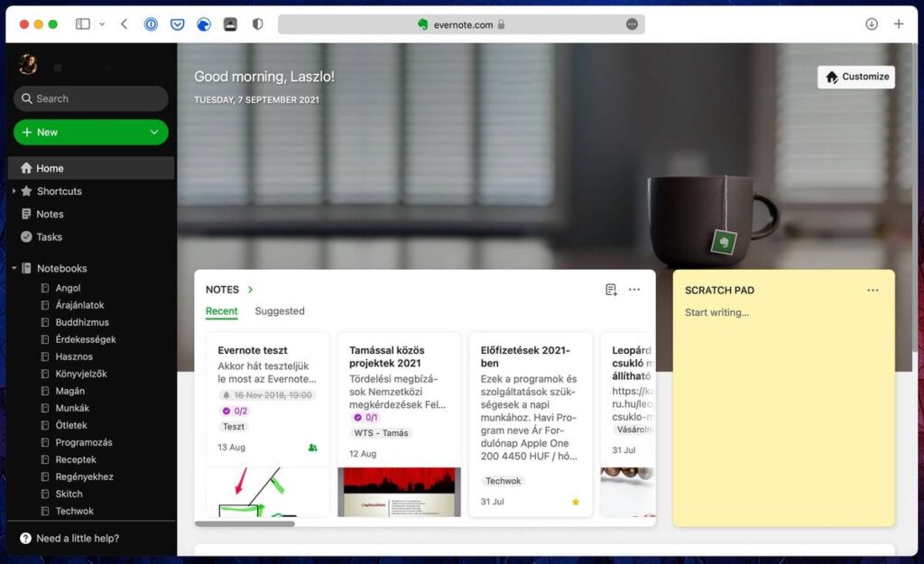This screenshot has height=564, width=924.
Task: Click the WTS - Tamás tag
Action: [381, 432]
